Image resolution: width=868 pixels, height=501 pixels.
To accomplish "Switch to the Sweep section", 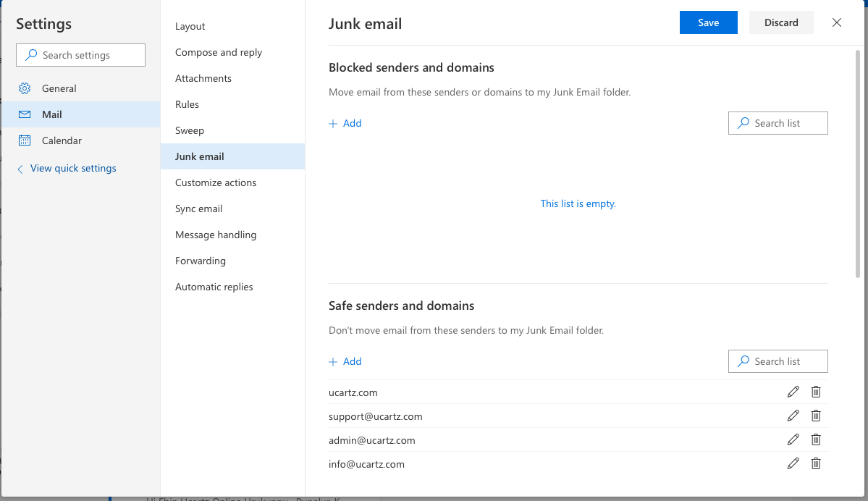I will tap(189, 130).
